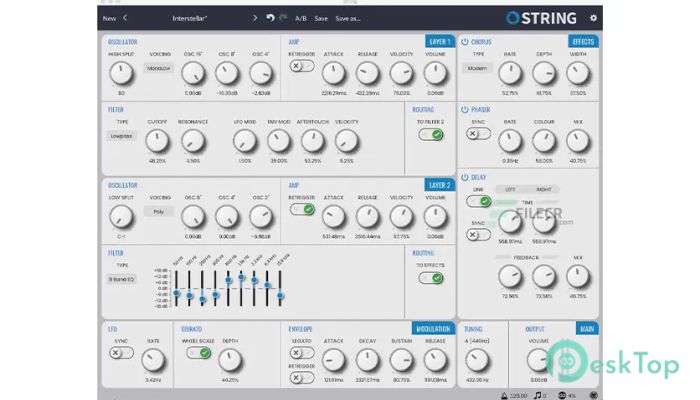Click the Chorus Width knob
This screenshot has width=700, height=400.
[x=578, y=73]
